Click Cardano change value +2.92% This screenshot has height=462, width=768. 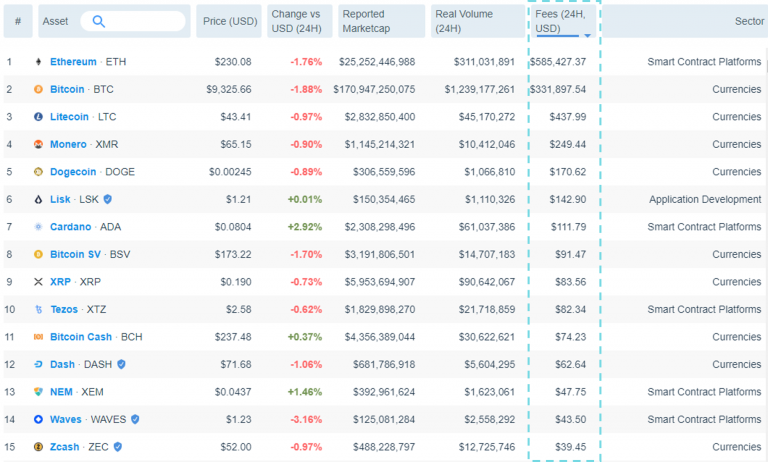305,227
